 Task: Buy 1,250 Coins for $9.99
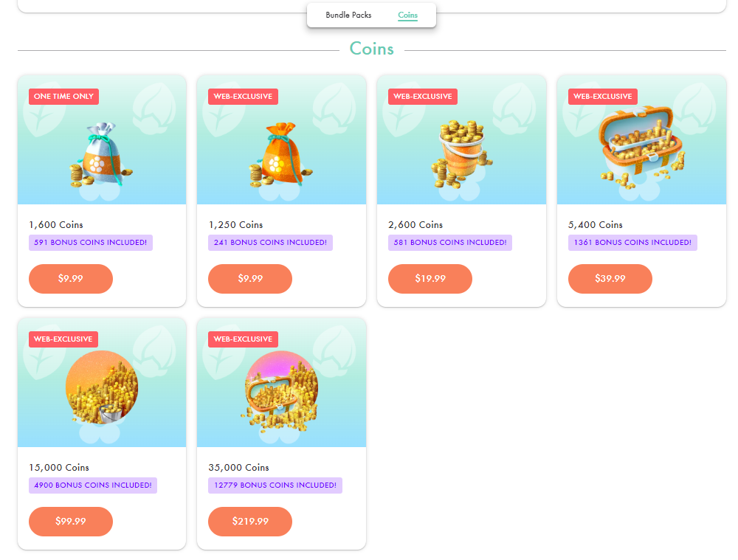point(250,279)
